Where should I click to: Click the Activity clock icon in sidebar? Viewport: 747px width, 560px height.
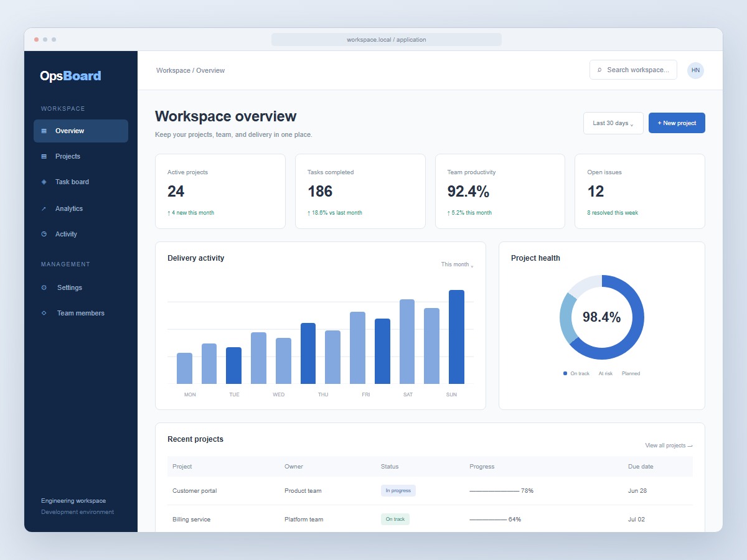pyautogui.click(x=44, y=234)
